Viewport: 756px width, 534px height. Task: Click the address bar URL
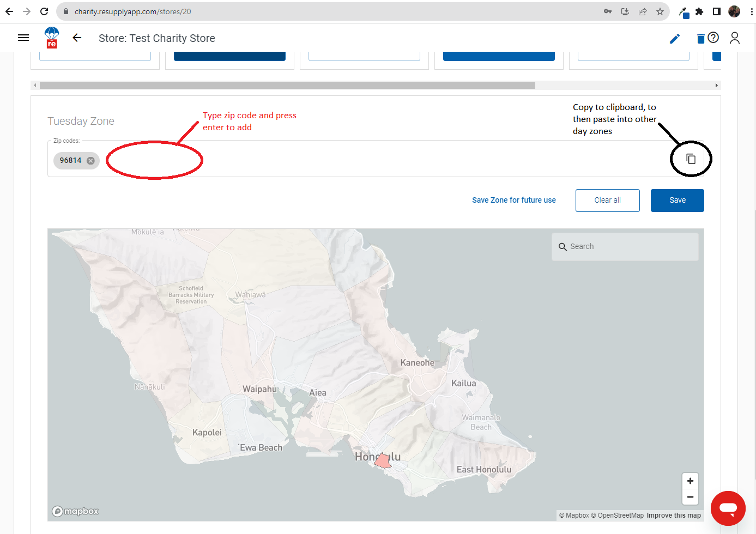tap(132, 11)
